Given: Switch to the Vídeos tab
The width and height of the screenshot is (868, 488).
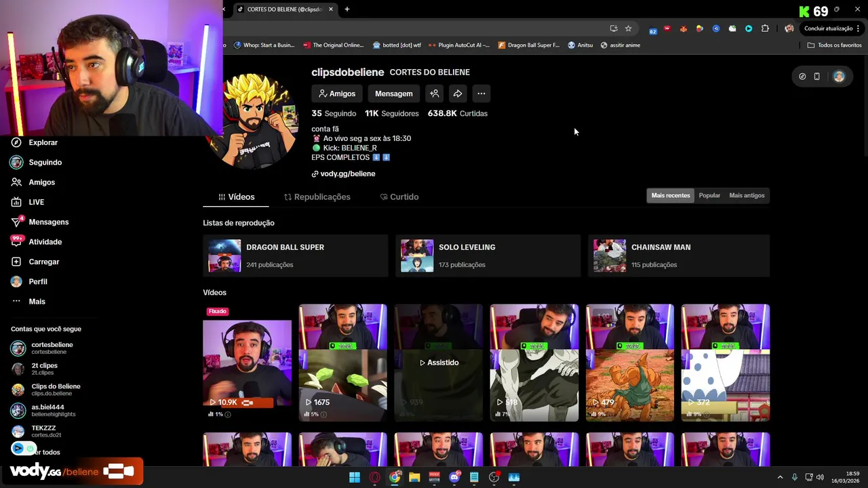Looking at the screenshot, I should click(x=236, y=197).
